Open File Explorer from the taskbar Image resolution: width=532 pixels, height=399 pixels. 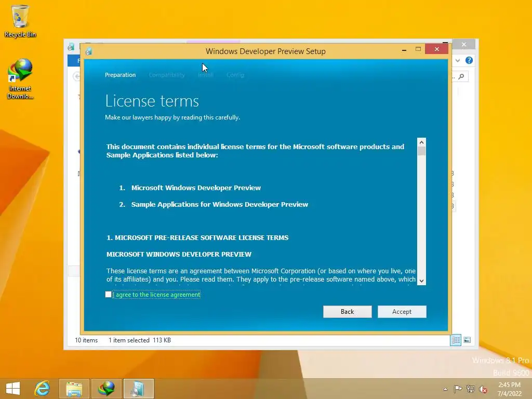[x=74, y=389]
